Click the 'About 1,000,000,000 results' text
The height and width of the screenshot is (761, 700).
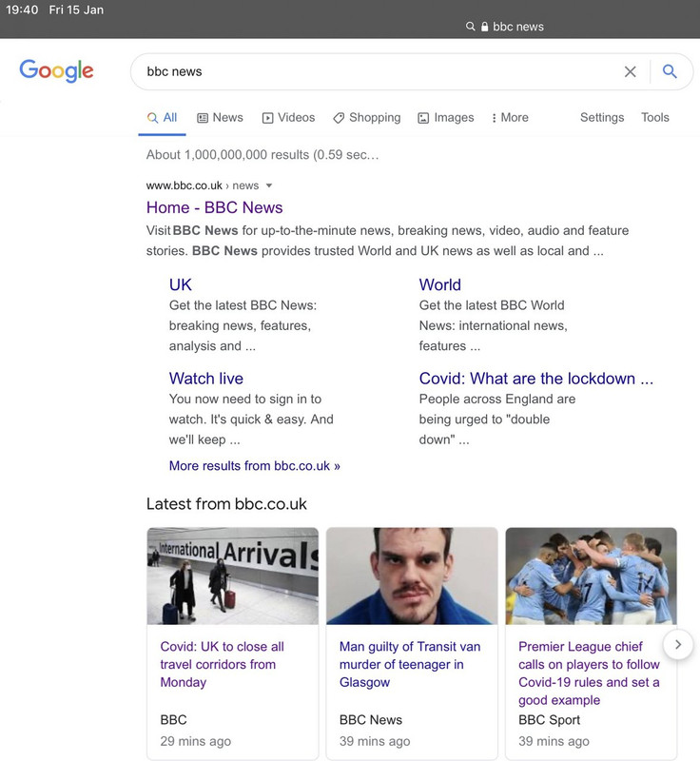click(262, 155)
